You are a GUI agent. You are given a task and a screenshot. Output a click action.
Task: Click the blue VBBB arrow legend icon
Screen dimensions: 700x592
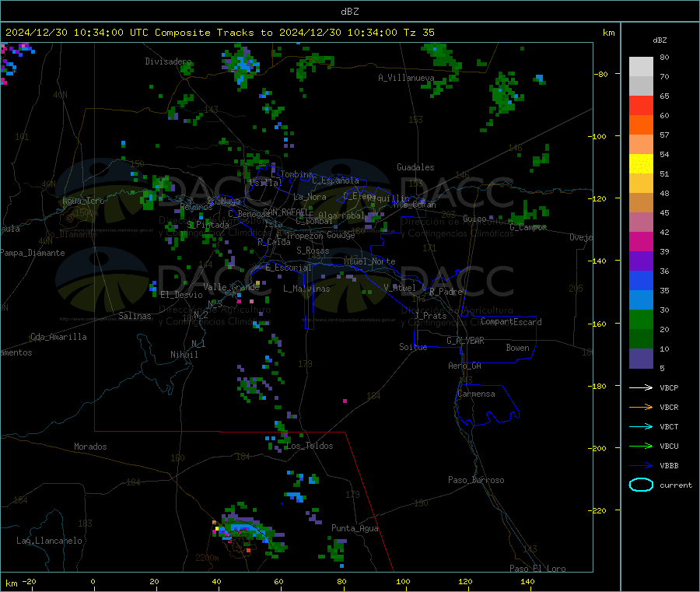coord(641,466)
